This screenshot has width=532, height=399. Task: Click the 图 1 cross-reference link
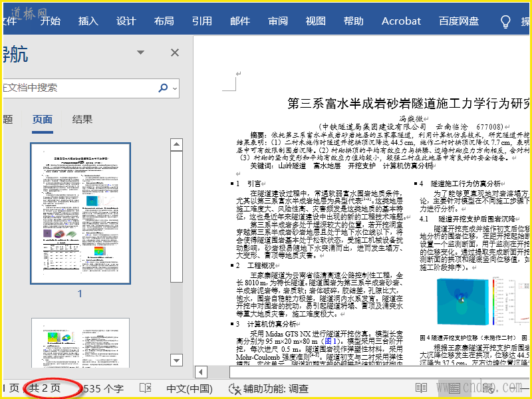[x=331, y=341]
